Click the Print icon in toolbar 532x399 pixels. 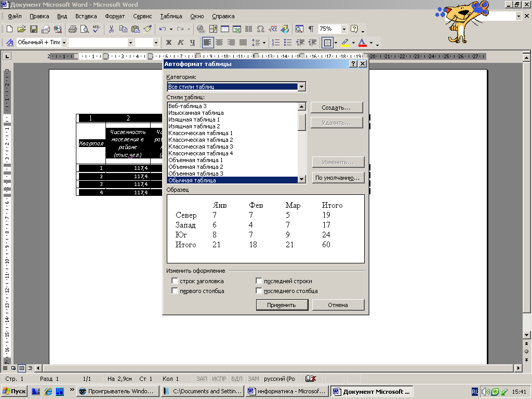point(73,29)
